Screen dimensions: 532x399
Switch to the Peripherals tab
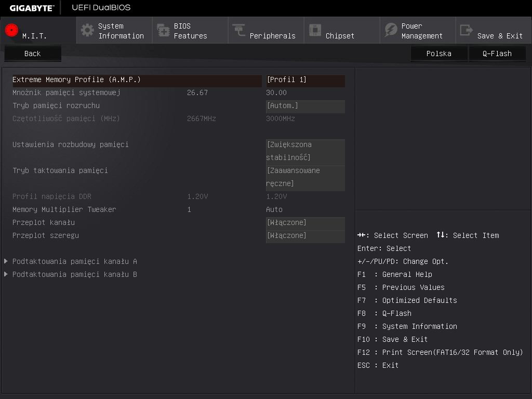(266, 31)
